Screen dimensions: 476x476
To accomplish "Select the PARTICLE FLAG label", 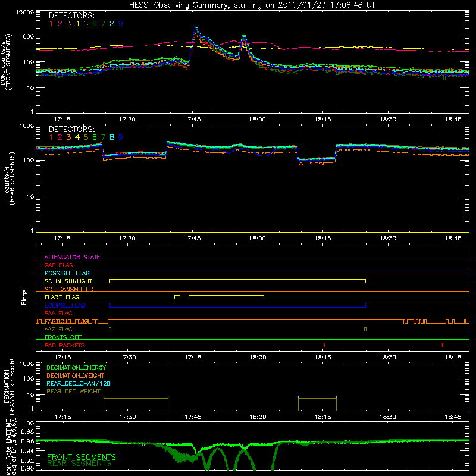I will [x=67, y=321].
